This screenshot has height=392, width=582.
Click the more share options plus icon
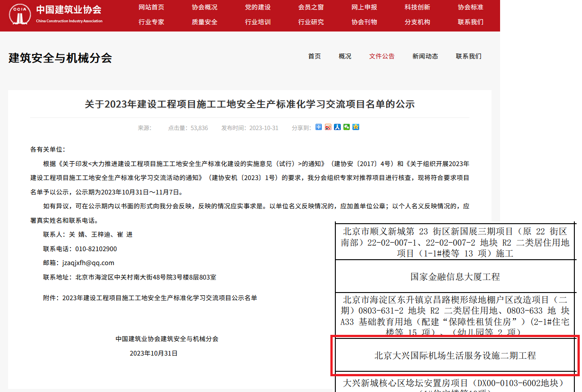click(x=319, y=127)
